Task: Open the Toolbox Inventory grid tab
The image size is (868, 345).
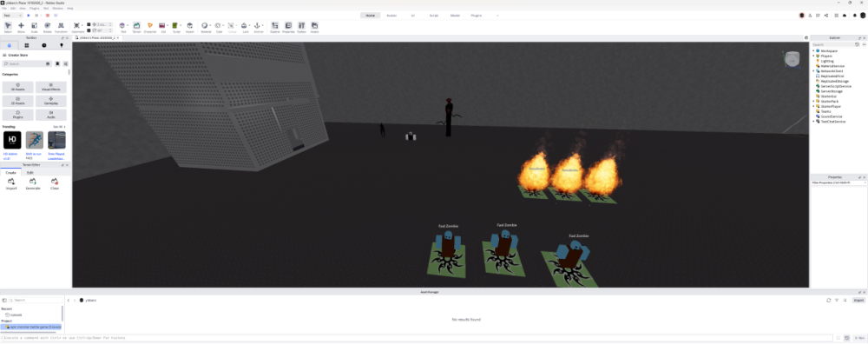Action: (27, 45)
